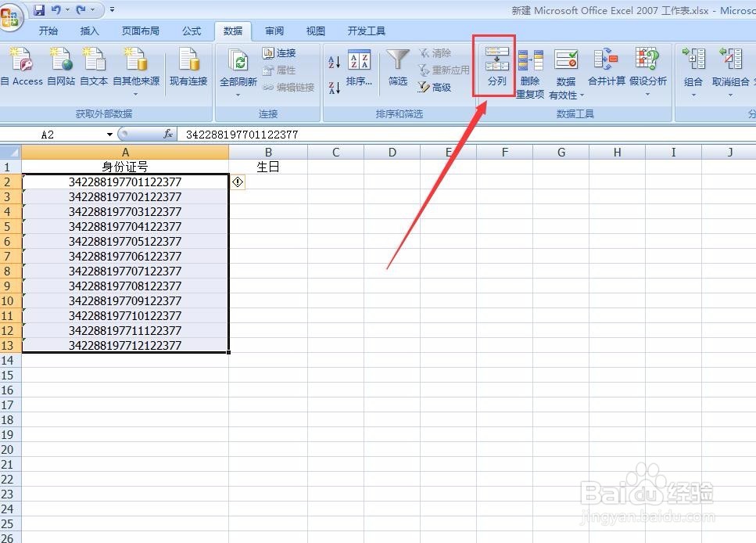
Task: Select cell B1 生日
Action: pyautogui.click(x=269, y=167)
